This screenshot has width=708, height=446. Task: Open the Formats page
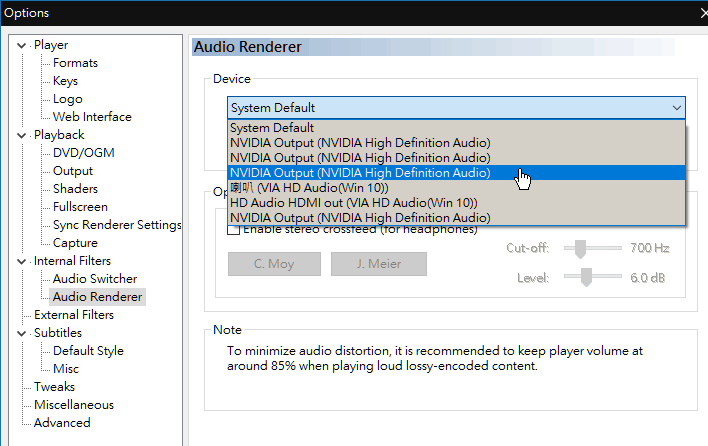[x=75, y=63]
